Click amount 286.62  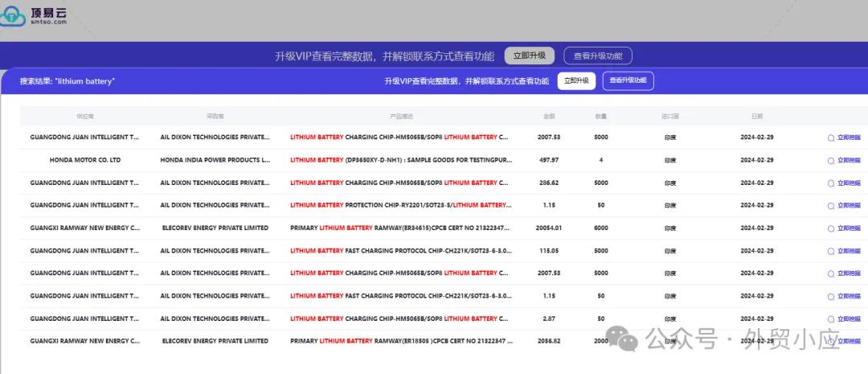(549, 183)
